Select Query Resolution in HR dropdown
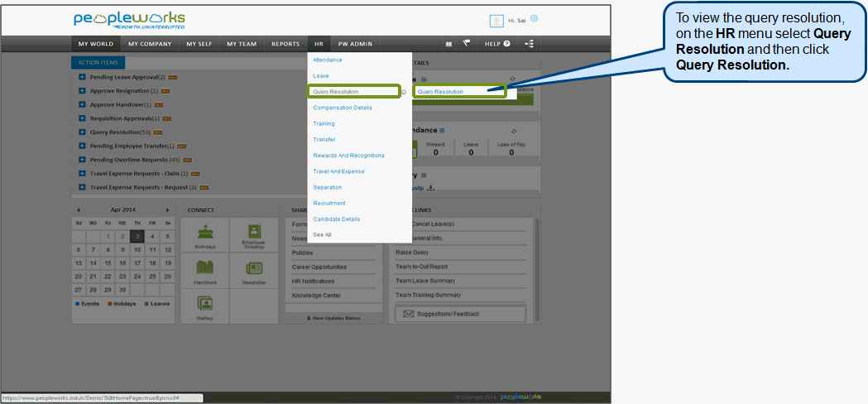Screen dimensions: 868x404 [x=354, y=91]
